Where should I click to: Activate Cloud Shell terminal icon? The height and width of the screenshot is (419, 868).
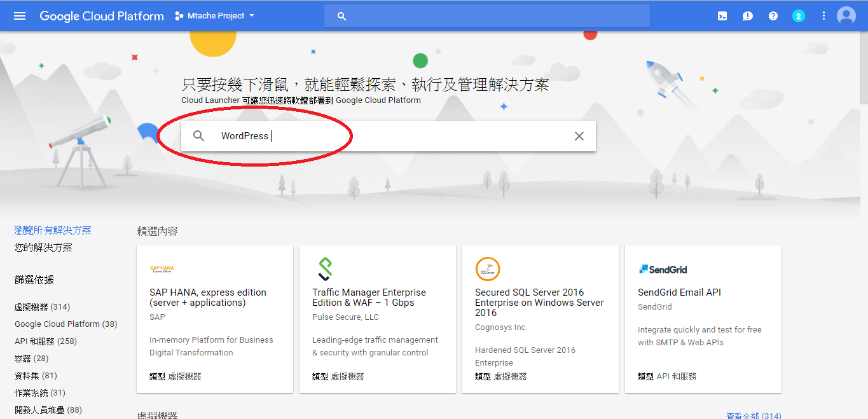(722, 16)
